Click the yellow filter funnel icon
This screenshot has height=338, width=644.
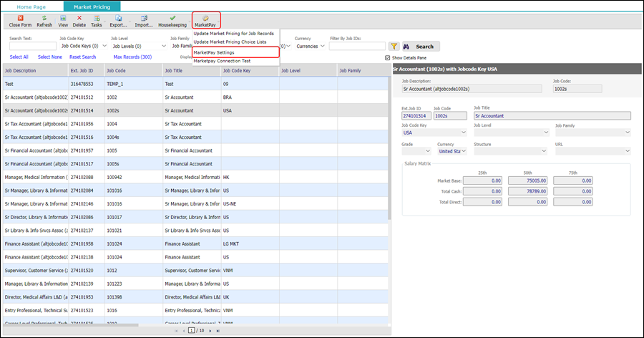394,47
